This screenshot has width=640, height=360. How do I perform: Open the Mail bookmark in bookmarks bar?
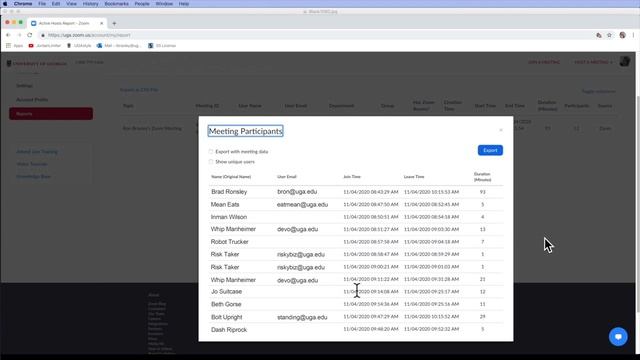[x=118, y=46]
